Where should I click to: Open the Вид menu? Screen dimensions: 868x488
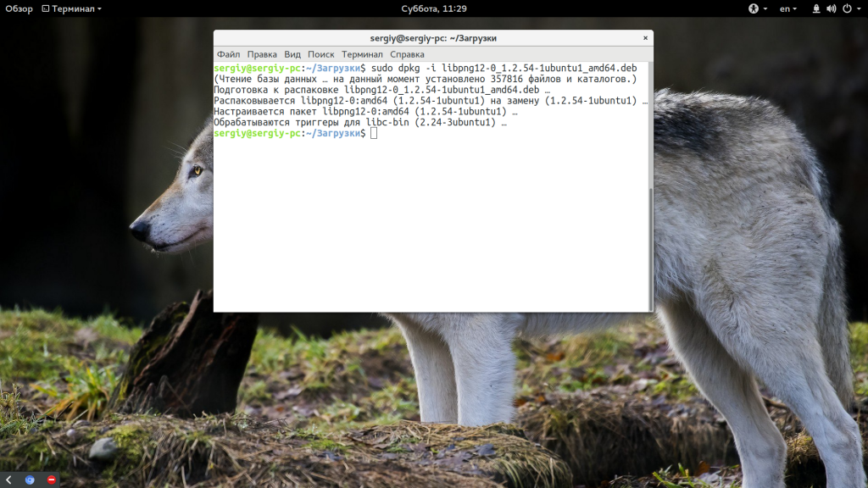292,54
